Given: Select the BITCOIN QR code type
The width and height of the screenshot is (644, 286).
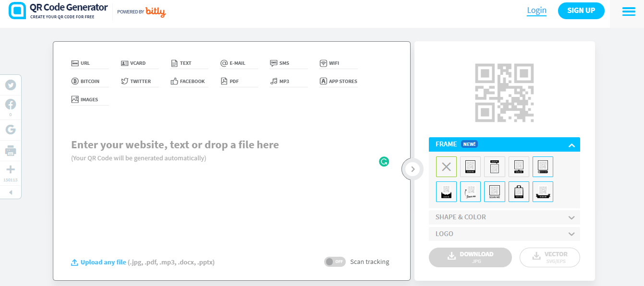Looking at the screenshot, I should point(89,81).
